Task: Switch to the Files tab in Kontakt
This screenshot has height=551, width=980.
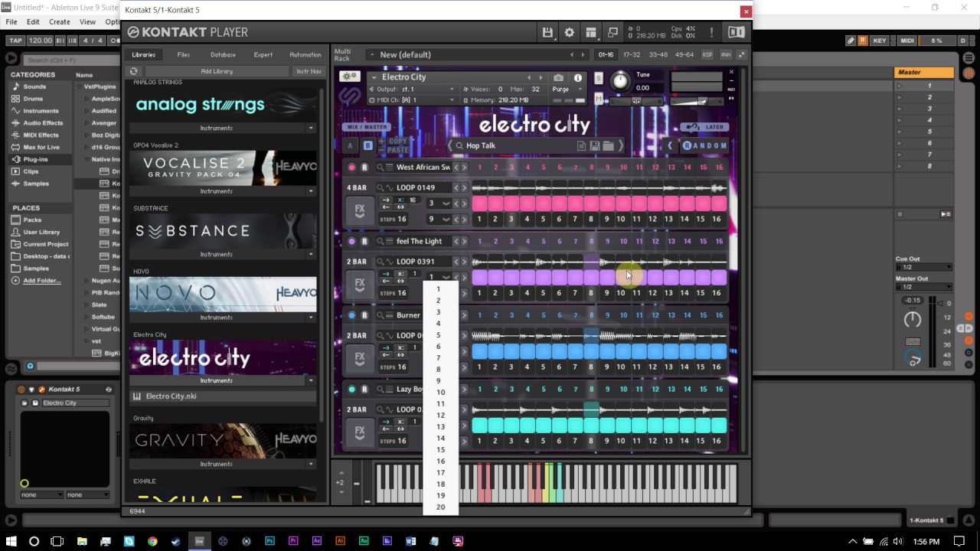Action: [184, 54]
